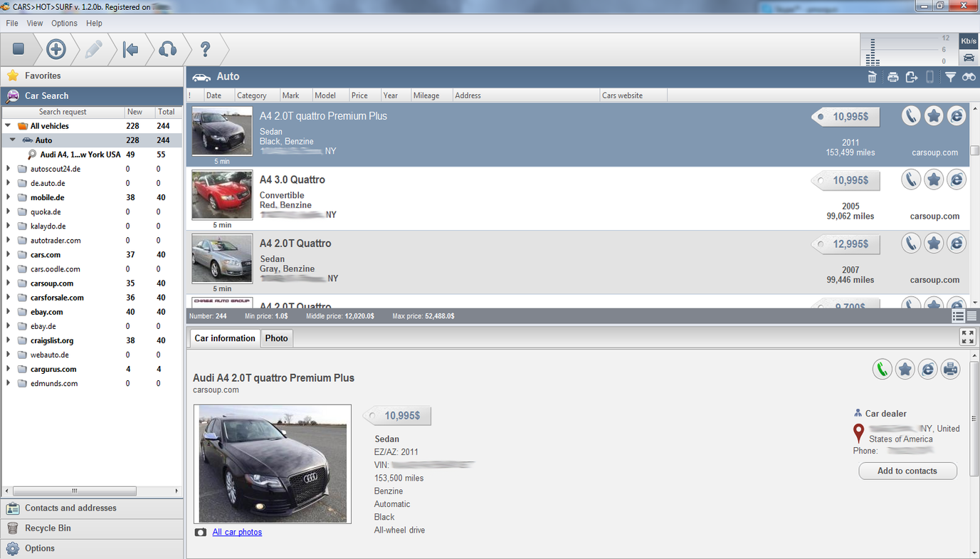Click the Car Search panel header

93,95
